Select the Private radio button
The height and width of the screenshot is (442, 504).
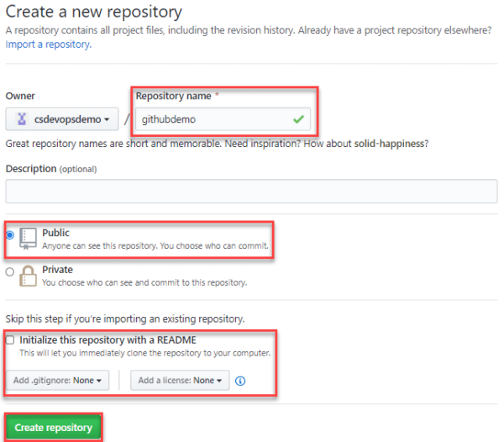(x=9, y=271)
